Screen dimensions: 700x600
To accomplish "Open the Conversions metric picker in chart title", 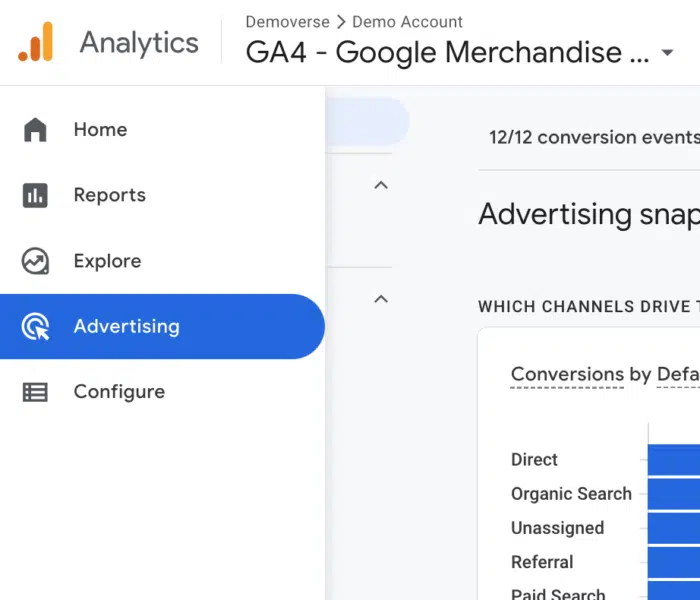I will 567,375.
